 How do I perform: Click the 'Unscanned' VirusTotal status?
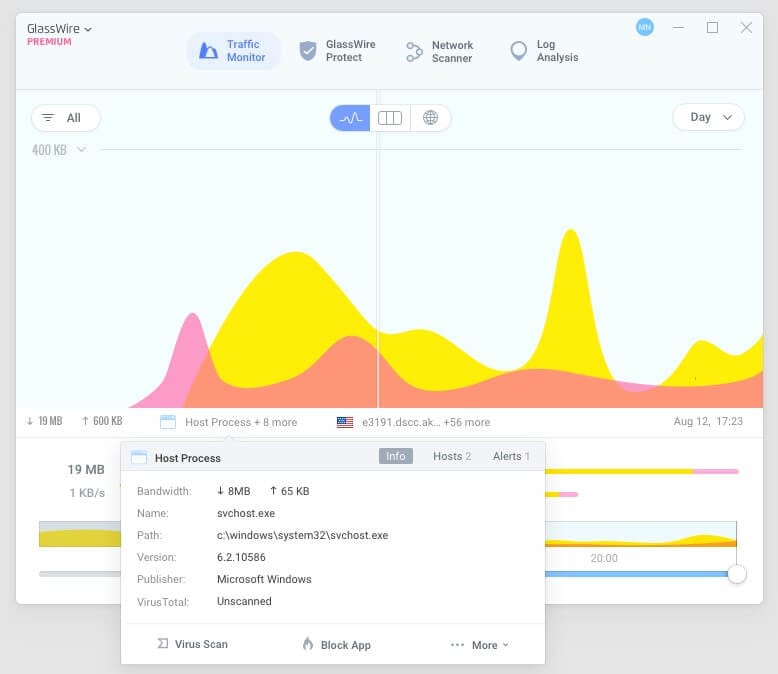pyautogui.click(x=244, y=601)
